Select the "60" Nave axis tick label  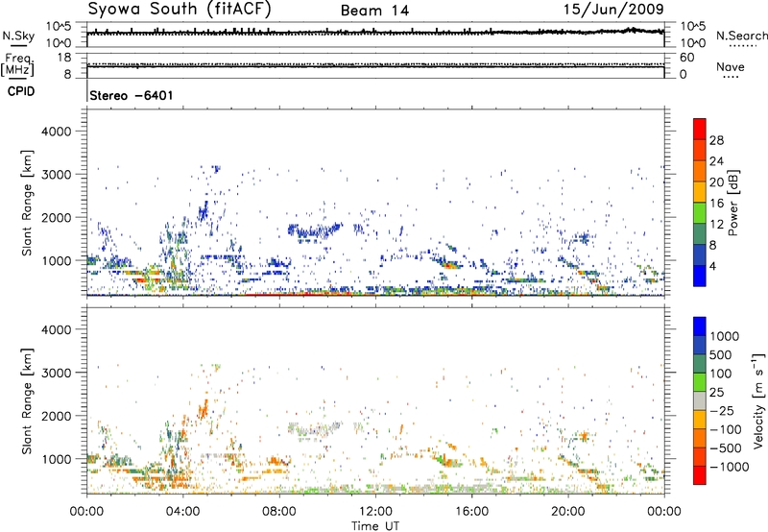[686, 58]
